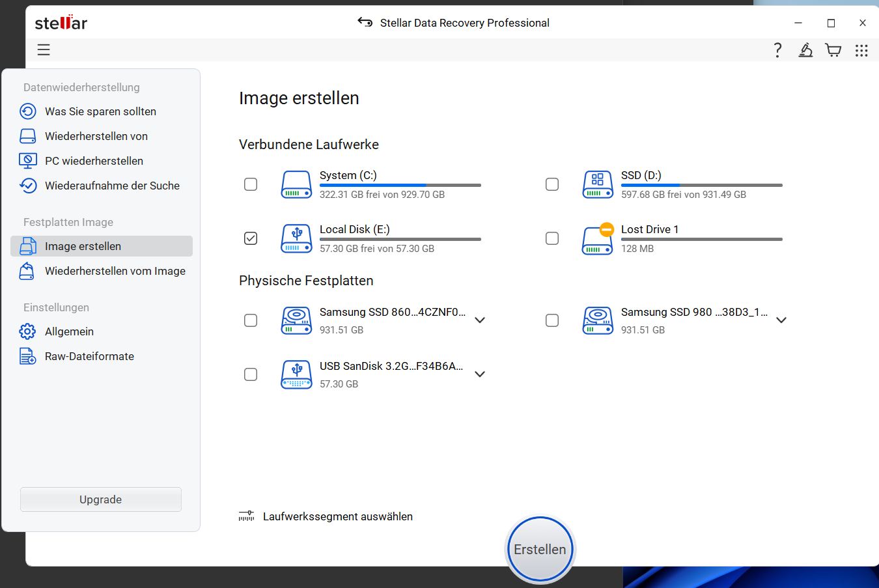Open the dotted grid apps icon
879x588 pixels.
[x=861, y=50]
